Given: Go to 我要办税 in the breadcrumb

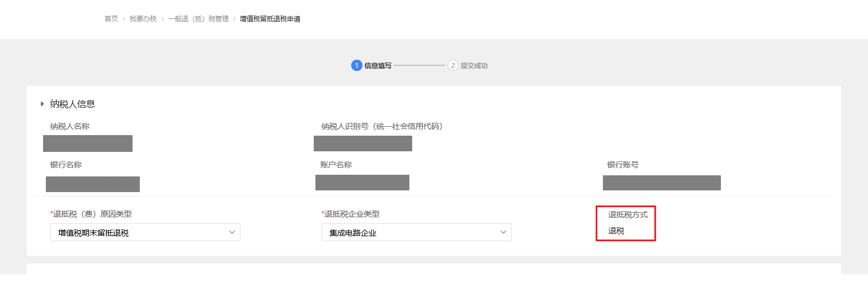Looking at the screenshot, I should coord(143,19).
